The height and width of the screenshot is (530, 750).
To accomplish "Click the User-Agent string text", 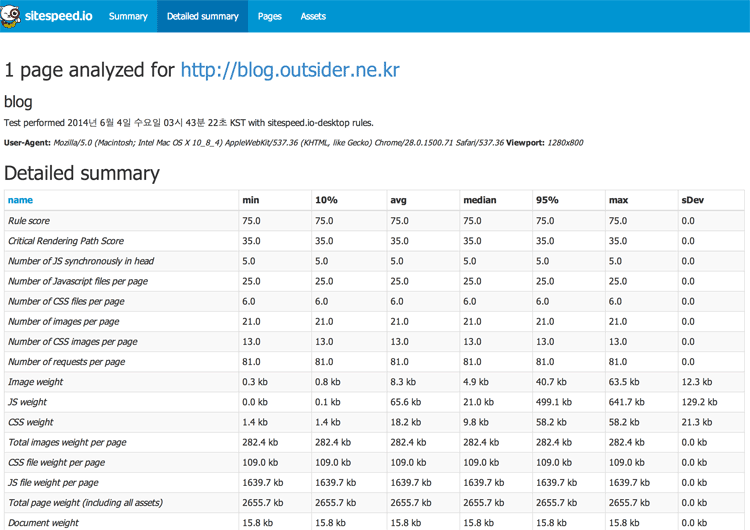I will (278, 143).
